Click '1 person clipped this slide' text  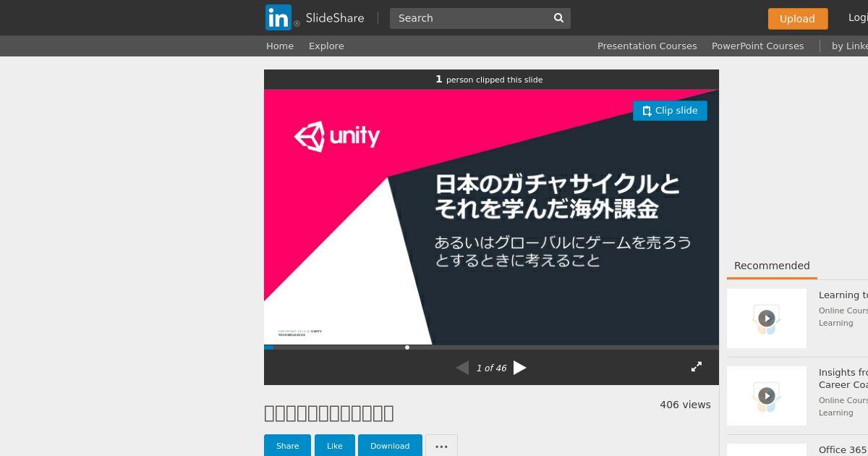pos(489,80)
